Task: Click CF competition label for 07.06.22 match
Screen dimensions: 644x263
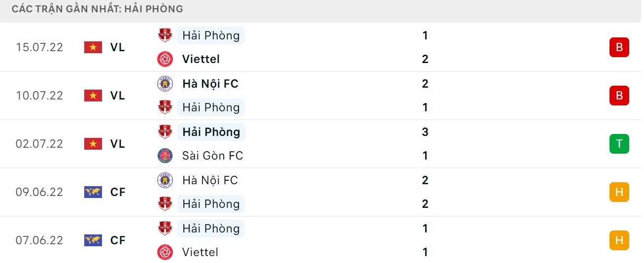Action: click(118, 240)
